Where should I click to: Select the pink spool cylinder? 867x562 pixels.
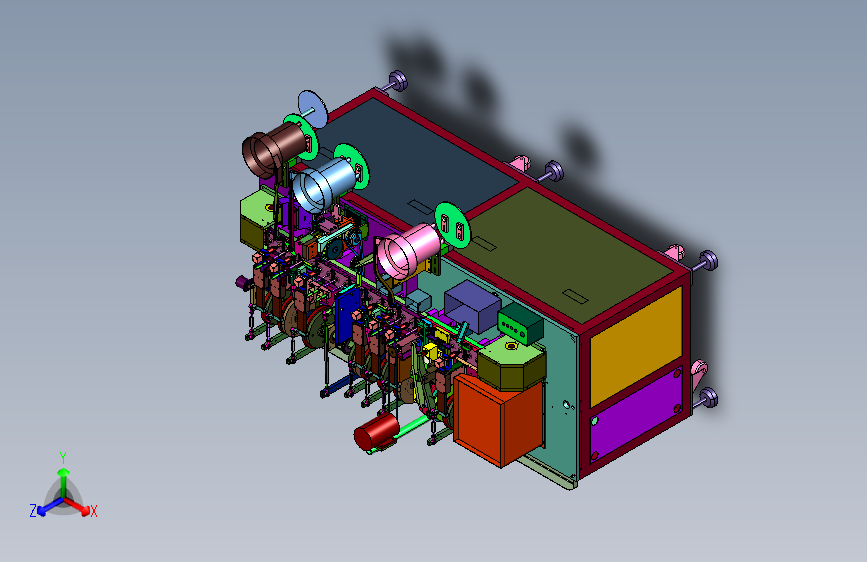tap(408, 251)
